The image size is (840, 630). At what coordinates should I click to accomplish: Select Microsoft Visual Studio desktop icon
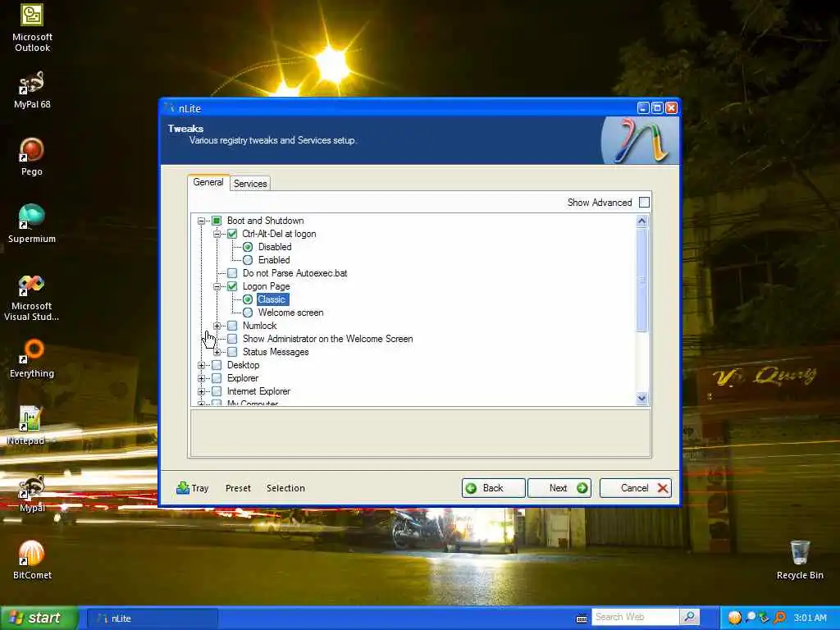(32, 297)
